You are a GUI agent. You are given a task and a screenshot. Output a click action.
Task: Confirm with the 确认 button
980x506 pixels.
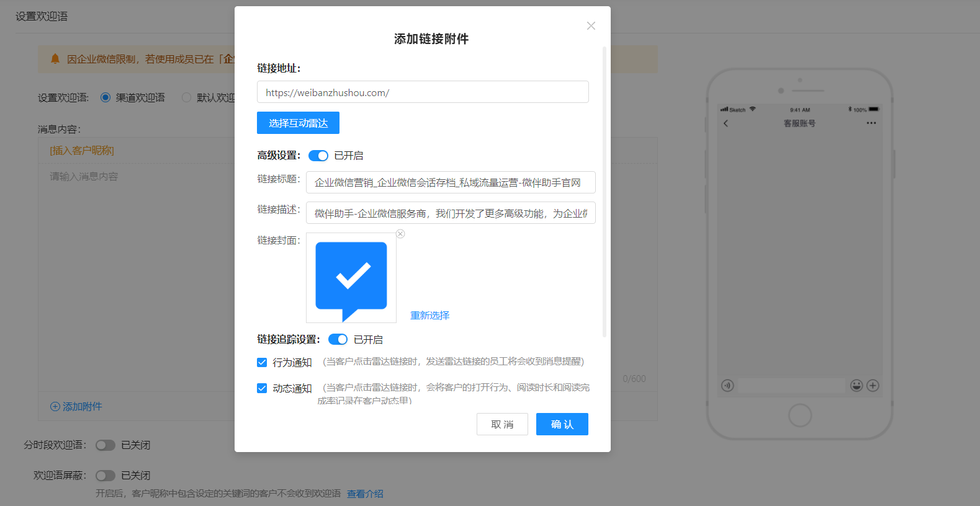pyautogui.click(x=562, y=424)
